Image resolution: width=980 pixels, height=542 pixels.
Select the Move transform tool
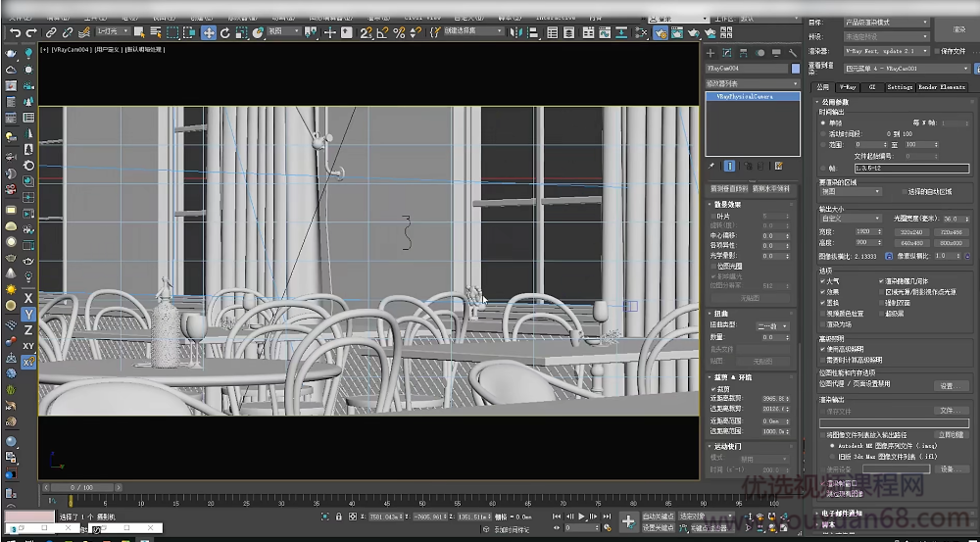pyautogui.click(x=209, y=32)
